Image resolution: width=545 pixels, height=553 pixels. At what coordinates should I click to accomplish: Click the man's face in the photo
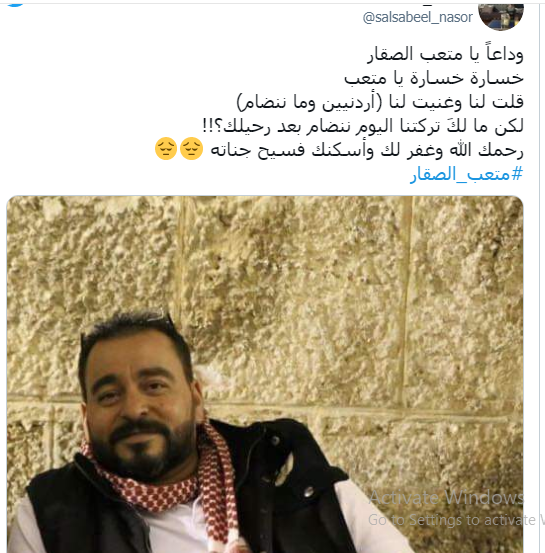[141, 402]
